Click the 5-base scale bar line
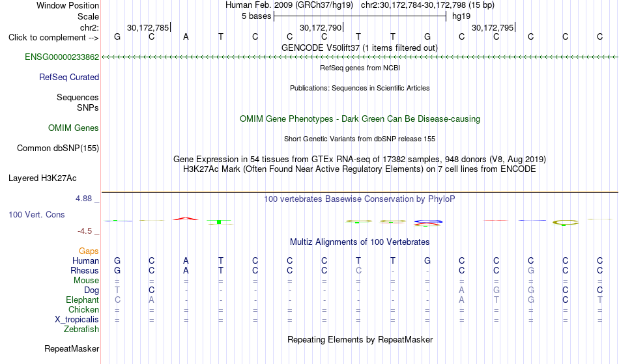 tap(360, 16)
